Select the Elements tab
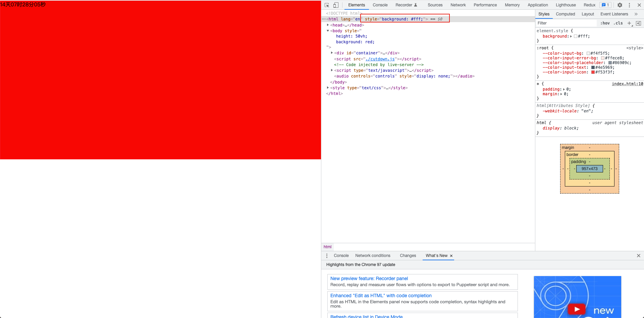This screenshot has width=644, height=318. coord(357,5)
